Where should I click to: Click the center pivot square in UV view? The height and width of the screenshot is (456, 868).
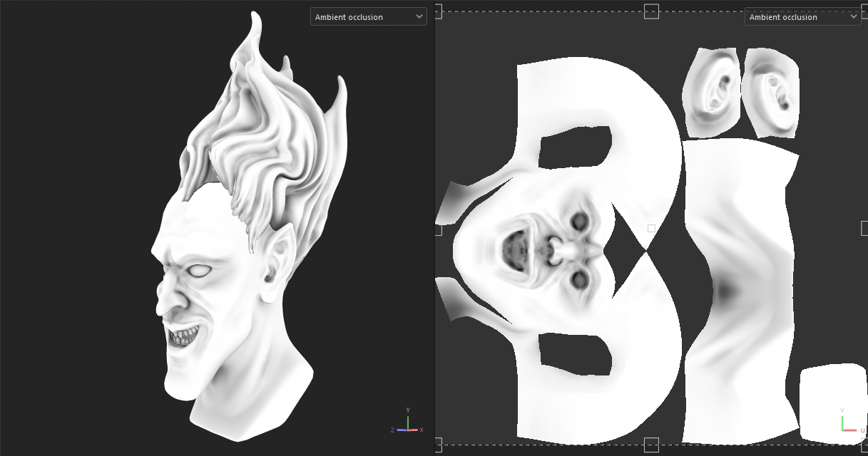[651, 229]
